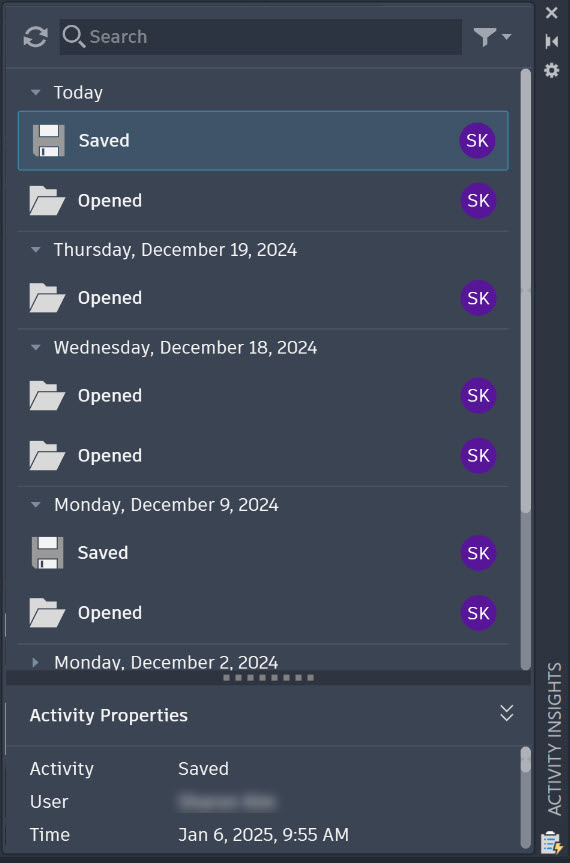Collapse Wednesday, December 18, 2024 group
Screen dimensions: 570x863
tap(36, 348)
